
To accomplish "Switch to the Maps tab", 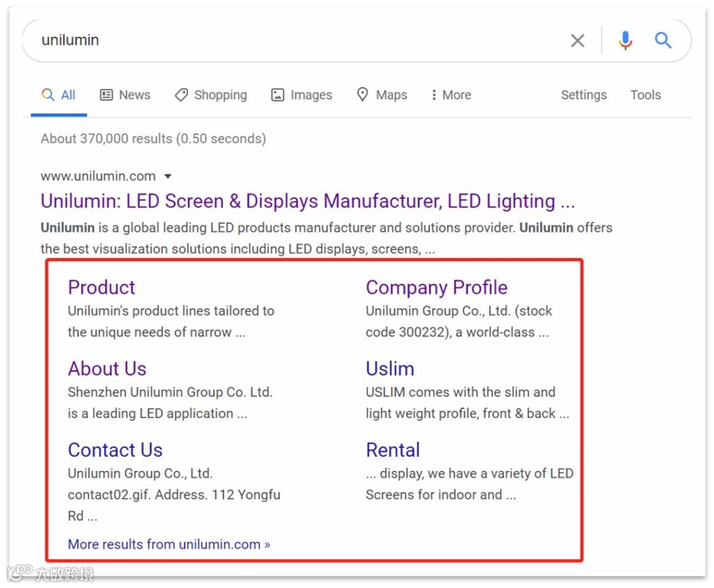I will click(382, 94).
